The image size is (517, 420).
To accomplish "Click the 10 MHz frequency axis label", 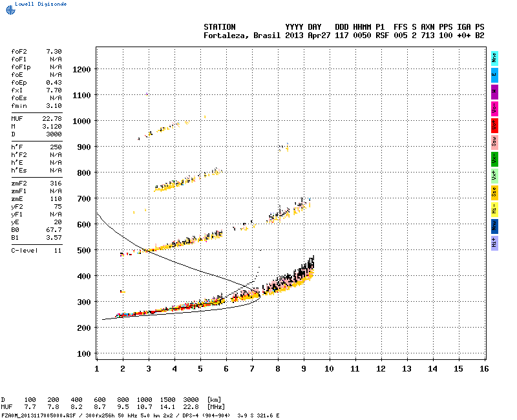I will (x=329, y=369).
